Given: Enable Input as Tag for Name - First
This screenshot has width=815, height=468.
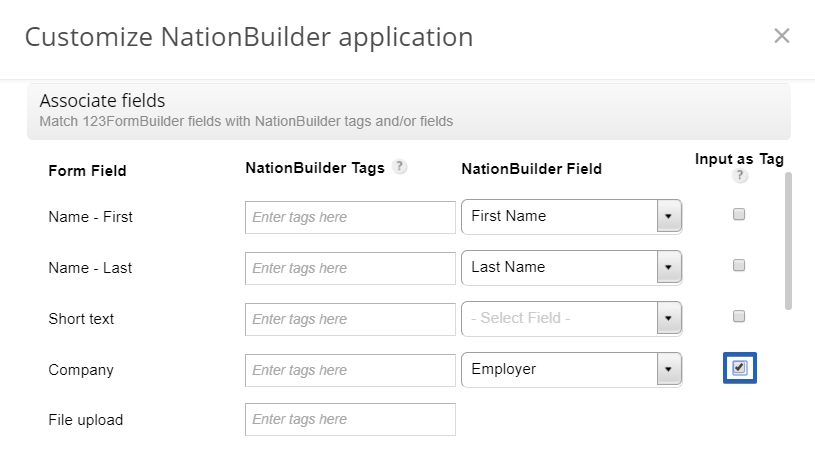Looking at the screenshot, I should tap(739, 214).
